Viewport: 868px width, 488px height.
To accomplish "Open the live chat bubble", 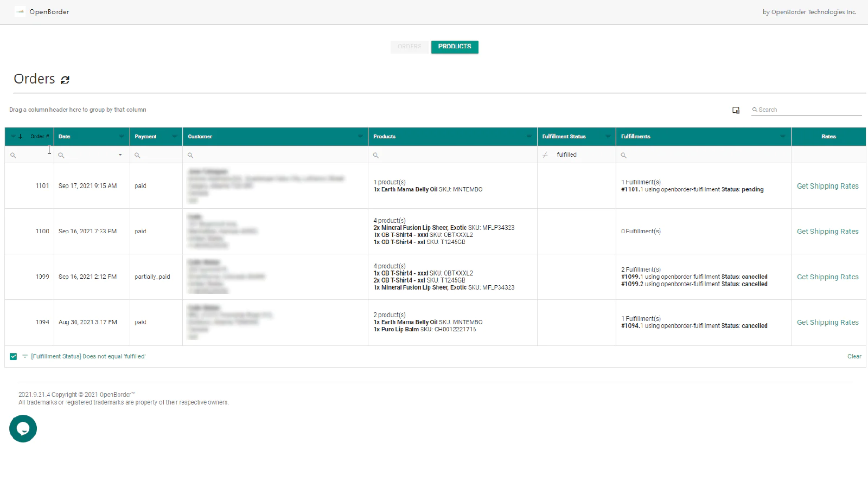I will click(23, 429).
